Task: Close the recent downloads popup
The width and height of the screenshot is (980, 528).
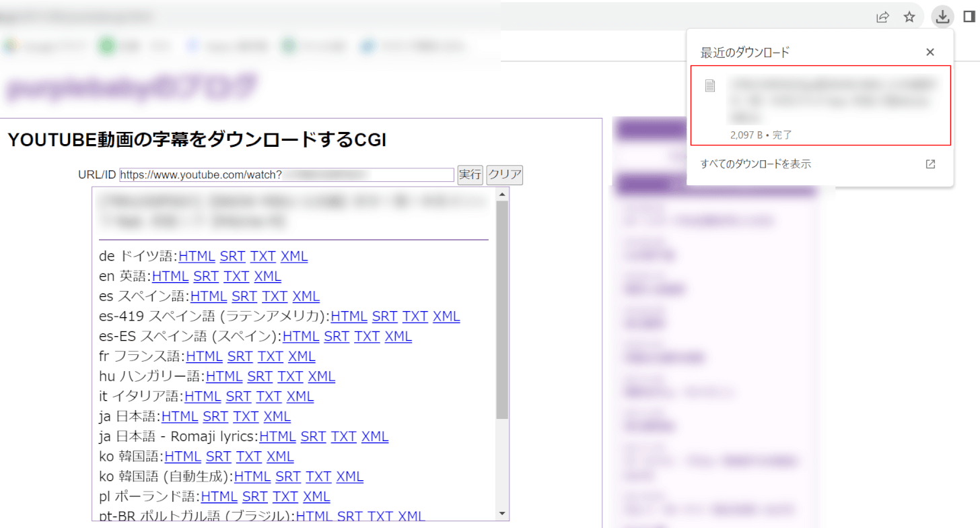Action: pos(930,52)
